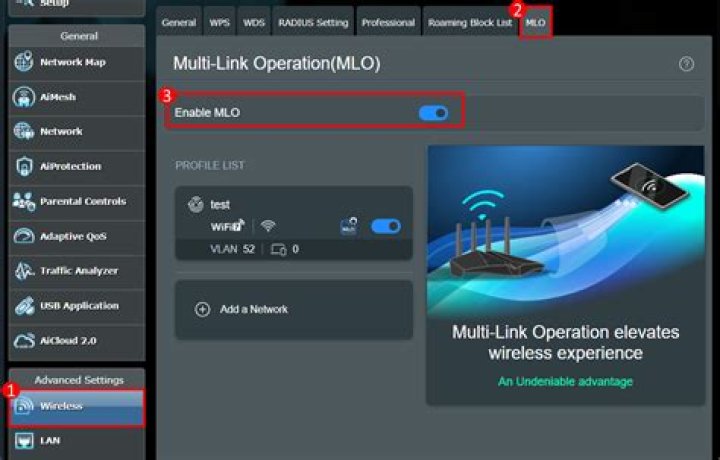
Task: Open Parental Controls sidebar icon
Action: pos(24,201)
